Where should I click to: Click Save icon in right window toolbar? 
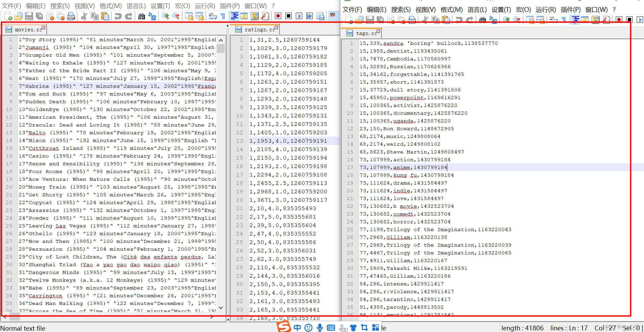(x=370, y=20)
